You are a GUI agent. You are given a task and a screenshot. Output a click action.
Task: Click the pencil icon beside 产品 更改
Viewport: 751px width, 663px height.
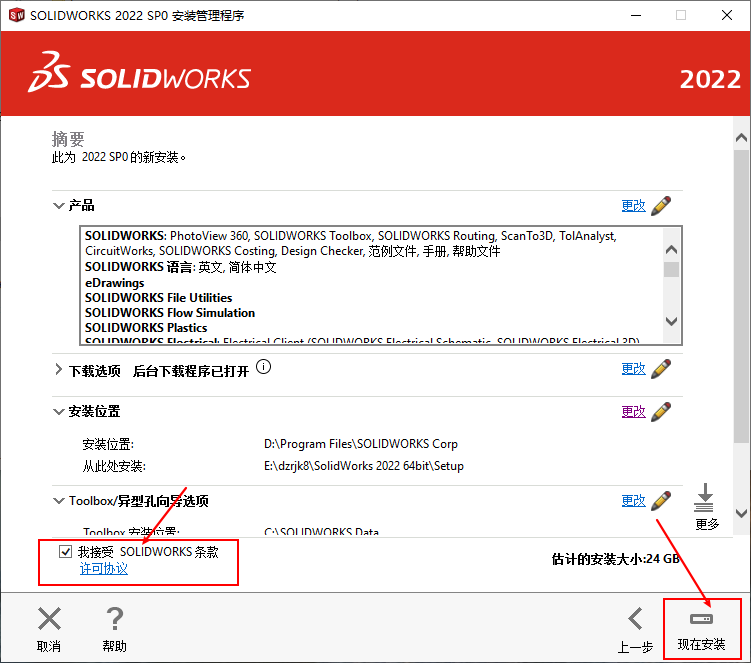point(661,206)
